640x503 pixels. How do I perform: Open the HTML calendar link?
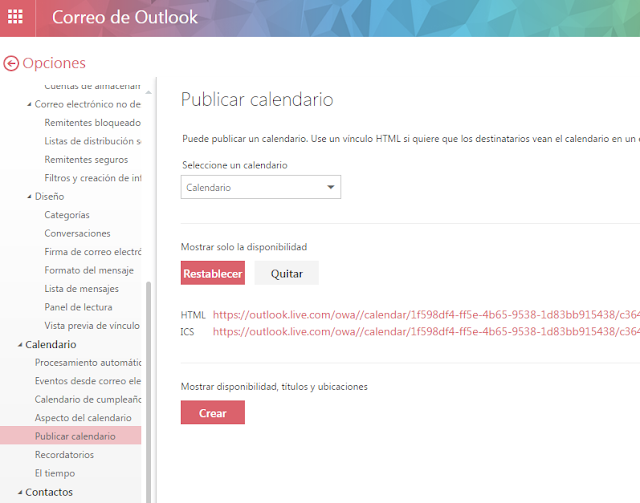pos(426,315)
